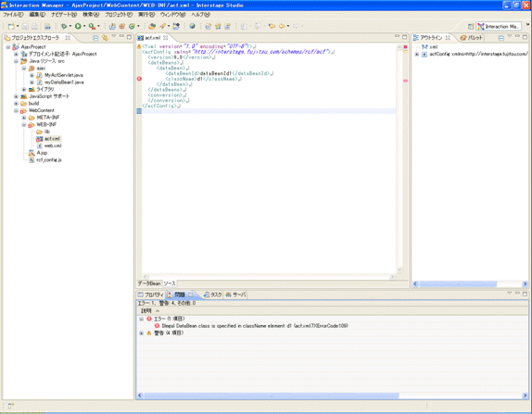The height and width of the screenshot is (414, 532).
Task: Maximize the acf.xml editor area
Action: tap(404, 36)
